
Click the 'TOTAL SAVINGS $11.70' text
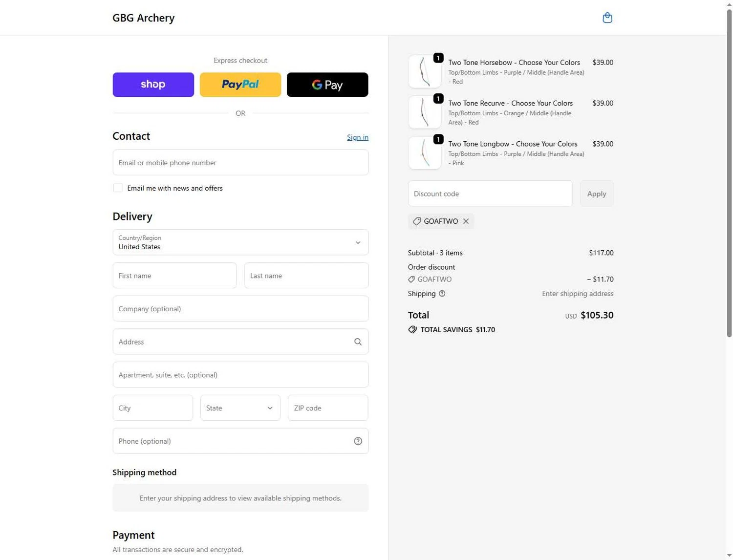[458, 330]
